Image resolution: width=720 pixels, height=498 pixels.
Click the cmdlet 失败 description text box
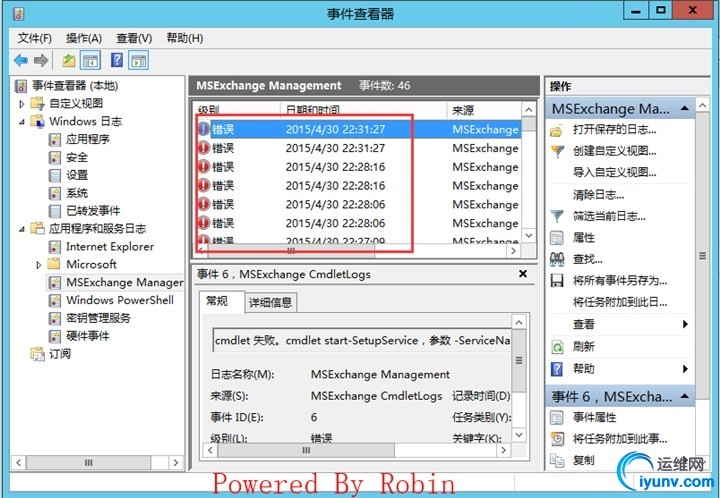(x=362, y=341)
